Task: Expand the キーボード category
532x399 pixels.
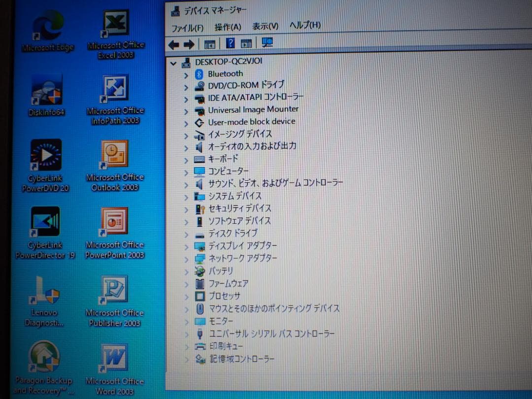Action: coord(186,160)
